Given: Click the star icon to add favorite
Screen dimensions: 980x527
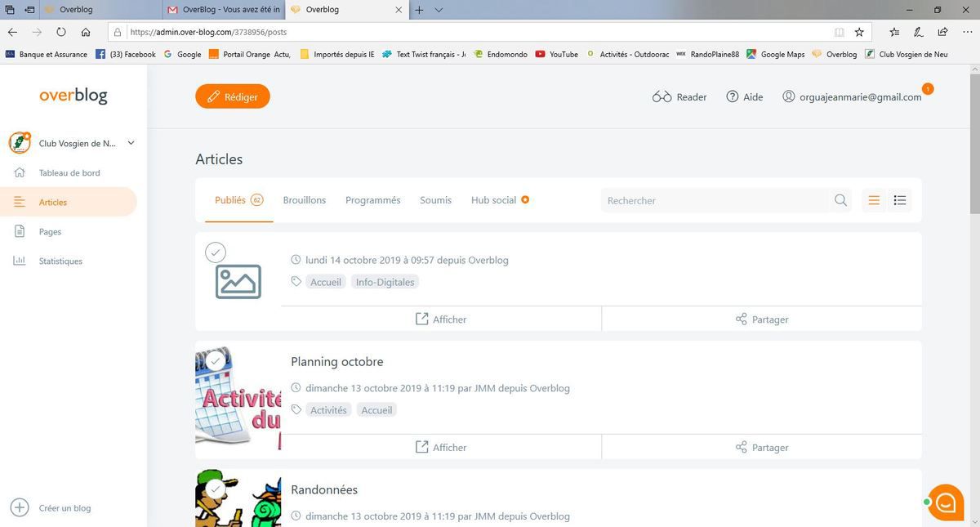Looking at the screenshot, I should click(x=859, y=32).
